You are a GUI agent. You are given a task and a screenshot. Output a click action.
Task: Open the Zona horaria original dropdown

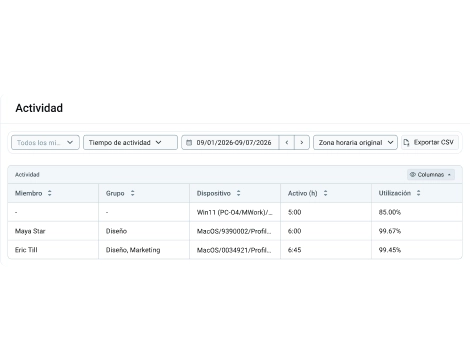coord(355,142)
